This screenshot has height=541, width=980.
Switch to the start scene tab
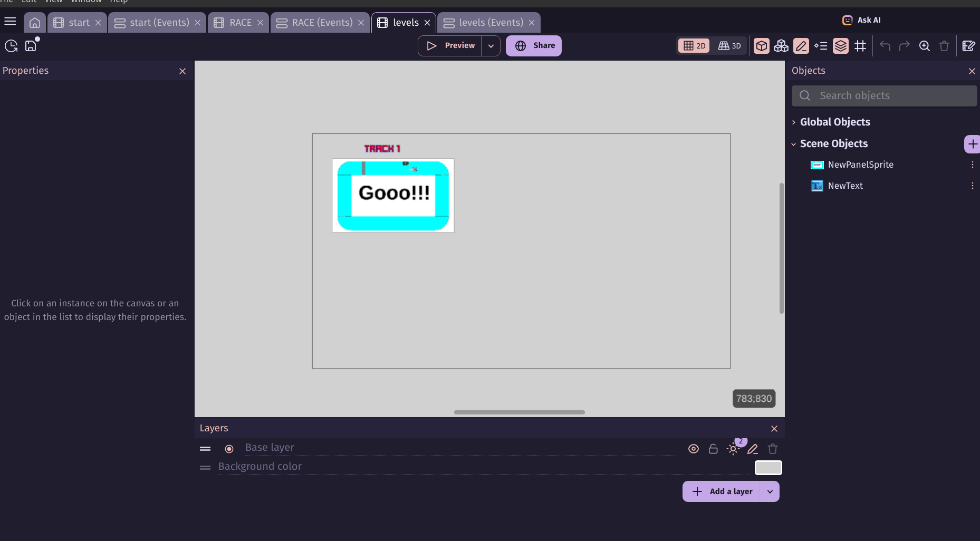pos(79,23)
